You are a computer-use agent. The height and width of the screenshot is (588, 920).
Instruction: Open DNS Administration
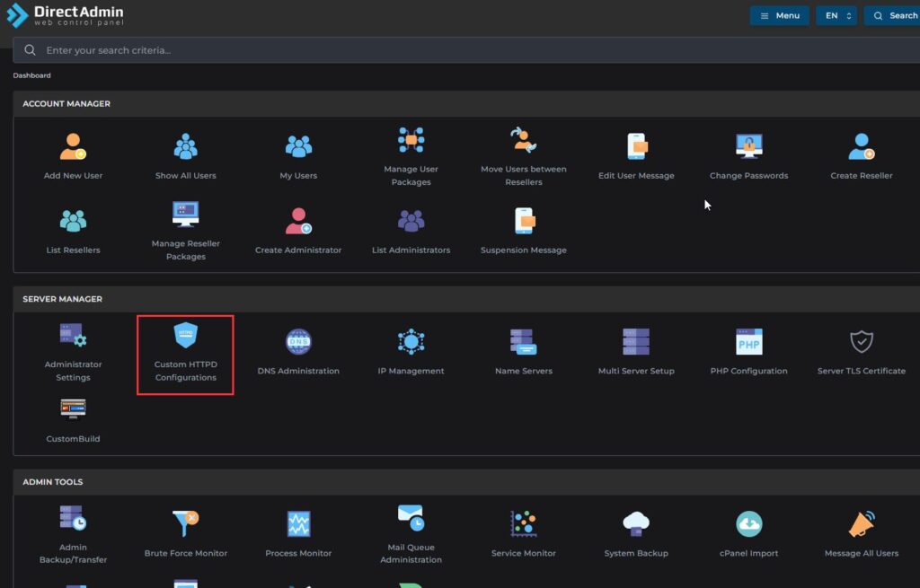(298, 342)
